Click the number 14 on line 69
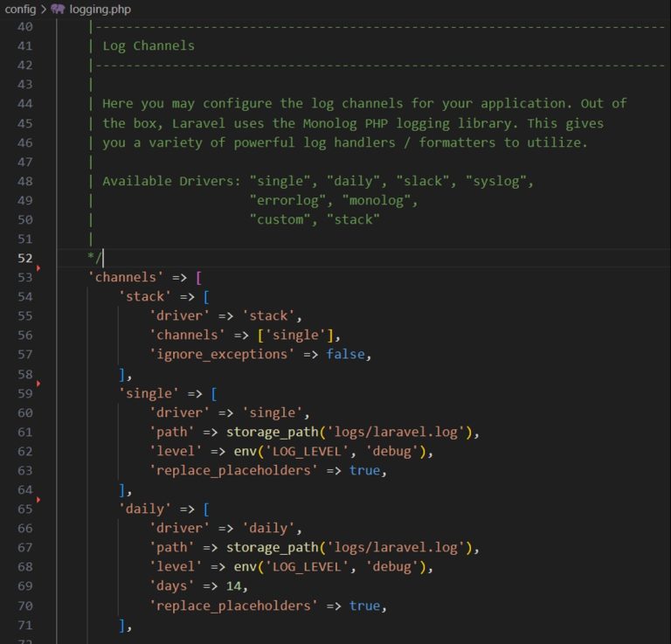The width and height of the screenshot is (671, 644). (233, 585)
